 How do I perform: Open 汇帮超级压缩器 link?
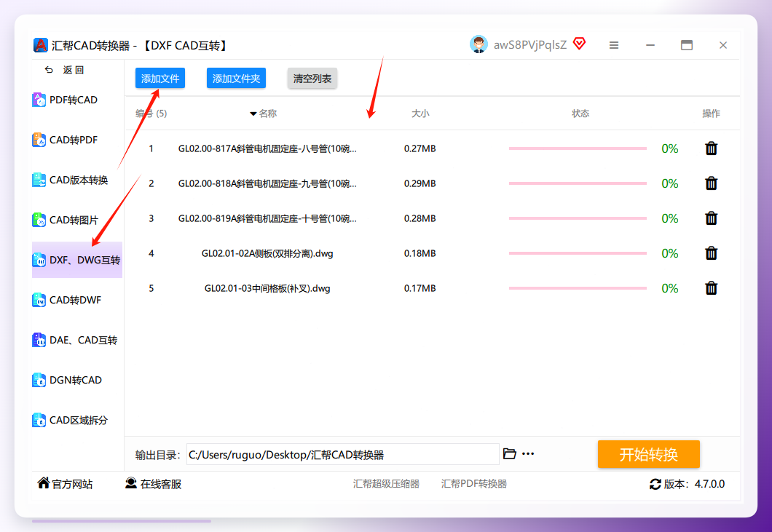(x=386, y=484)
